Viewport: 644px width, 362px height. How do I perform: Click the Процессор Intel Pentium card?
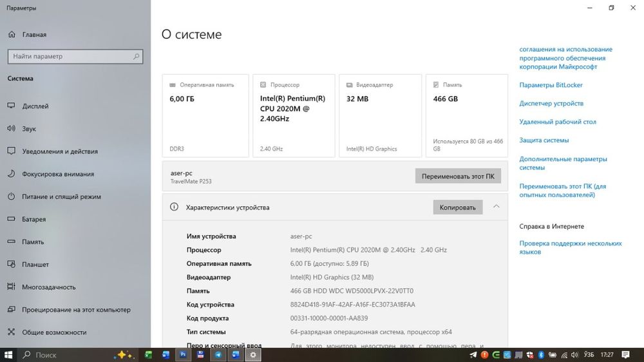tap(294, 115)
